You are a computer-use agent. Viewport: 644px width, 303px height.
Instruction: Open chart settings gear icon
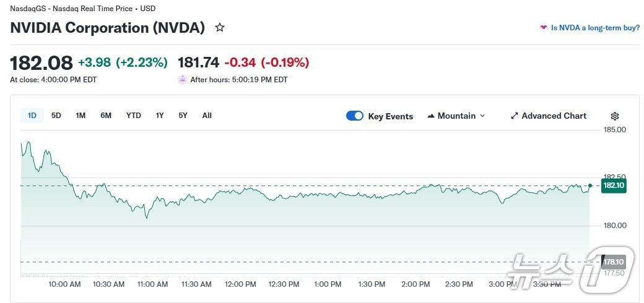tap(614, 116)
